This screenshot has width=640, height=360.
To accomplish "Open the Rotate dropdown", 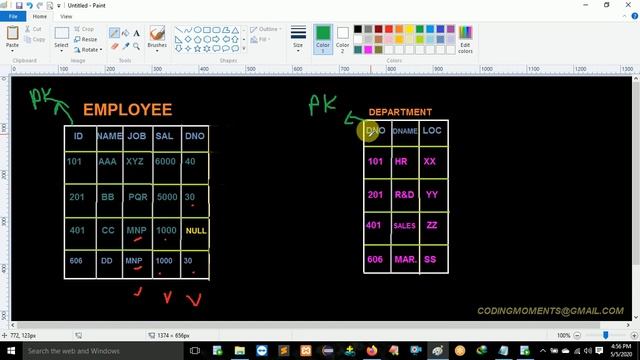I will point(88,50).
